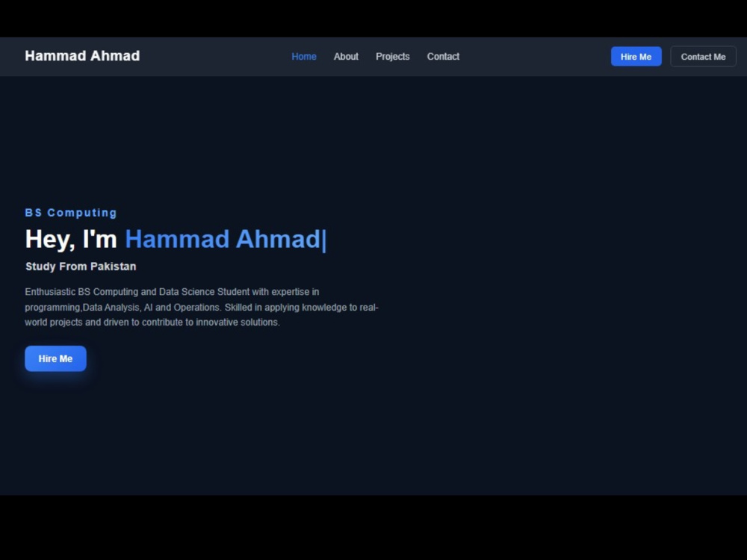747x560 pixels.
Task: Go to the About section
Action: [x=346, y=57]
